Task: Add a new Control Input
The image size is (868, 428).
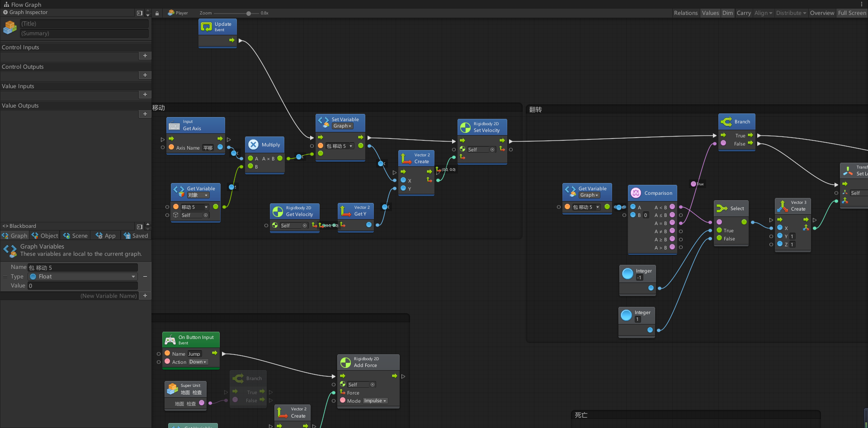Action: (145, 56)
